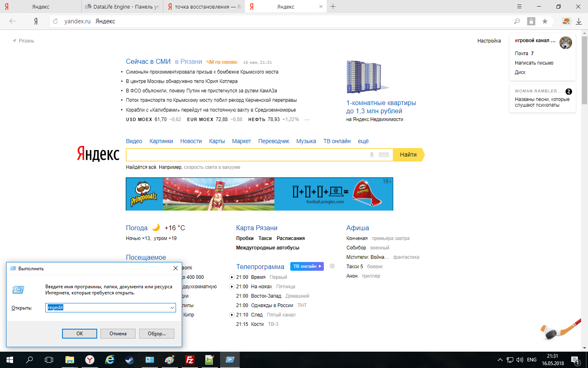Viewport: 588px width, 368px height.
Task: Launch Internet Explorer from the taskbar
Action: click(x=110, y=360)
